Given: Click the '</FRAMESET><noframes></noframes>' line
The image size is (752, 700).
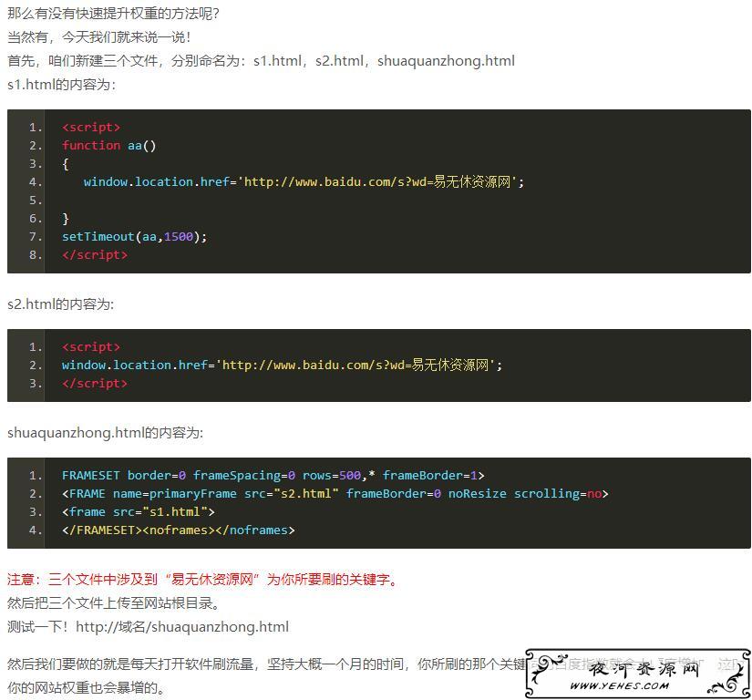Looking at the screenshot, I should click(178, 530).
